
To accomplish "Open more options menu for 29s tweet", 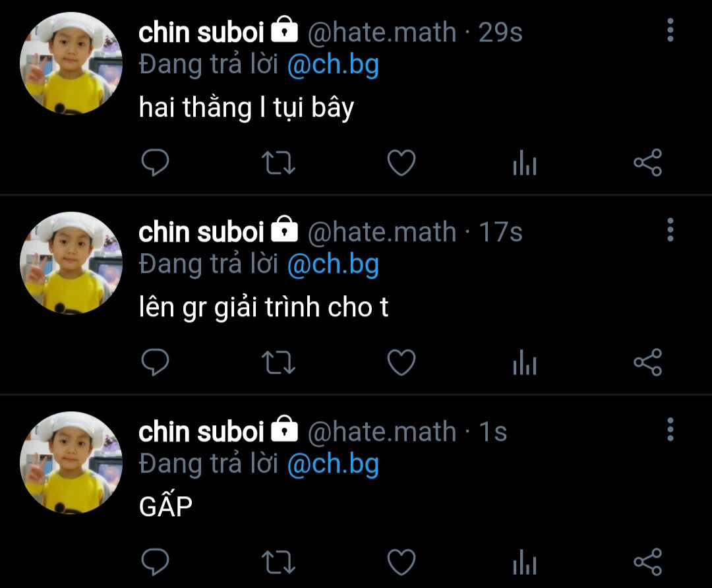I will (x=670, y=30).
